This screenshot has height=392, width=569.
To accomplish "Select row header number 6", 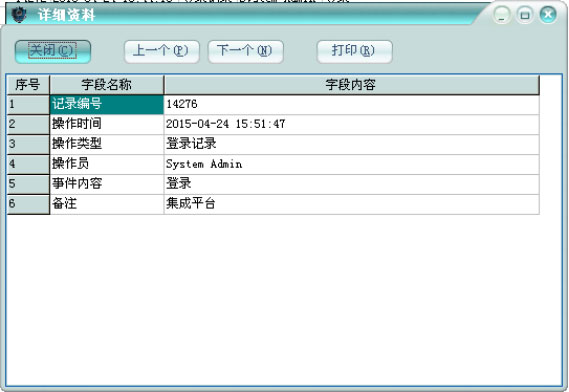I will point(28,204).
